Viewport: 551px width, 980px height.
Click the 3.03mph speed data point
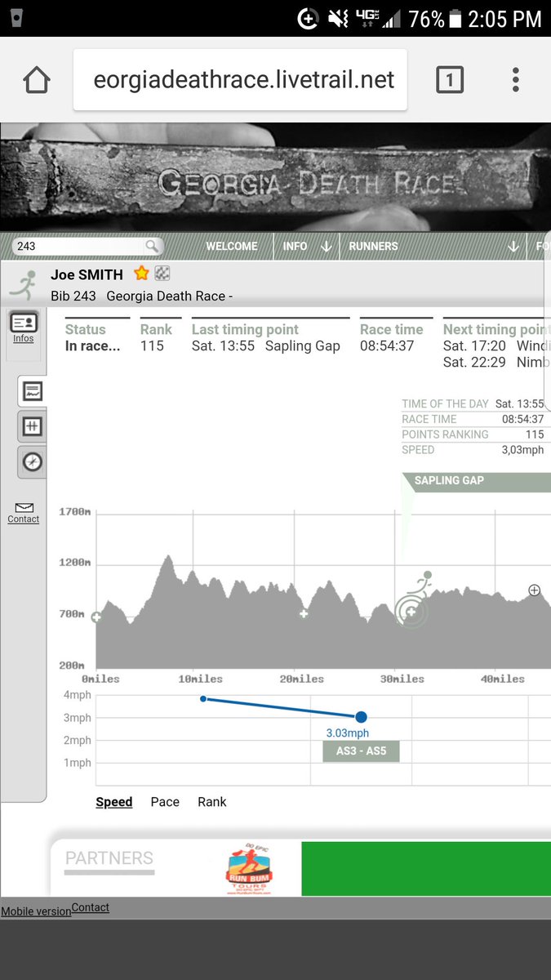pos(361,716)
